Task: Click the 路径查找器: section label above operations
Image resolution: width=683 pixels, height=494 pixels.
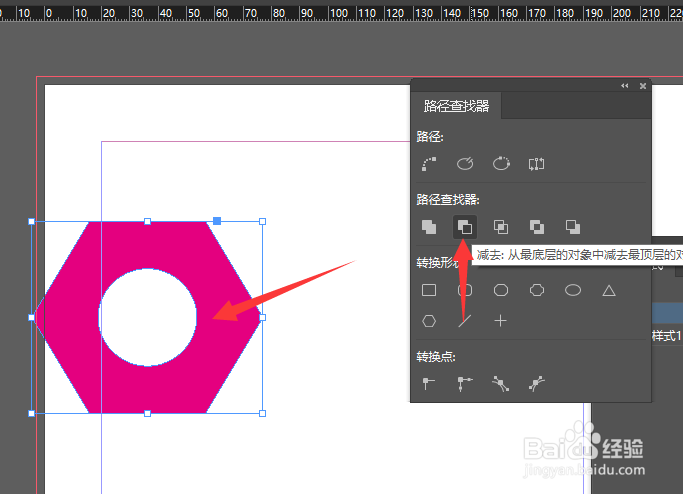Action: (448, 200)
